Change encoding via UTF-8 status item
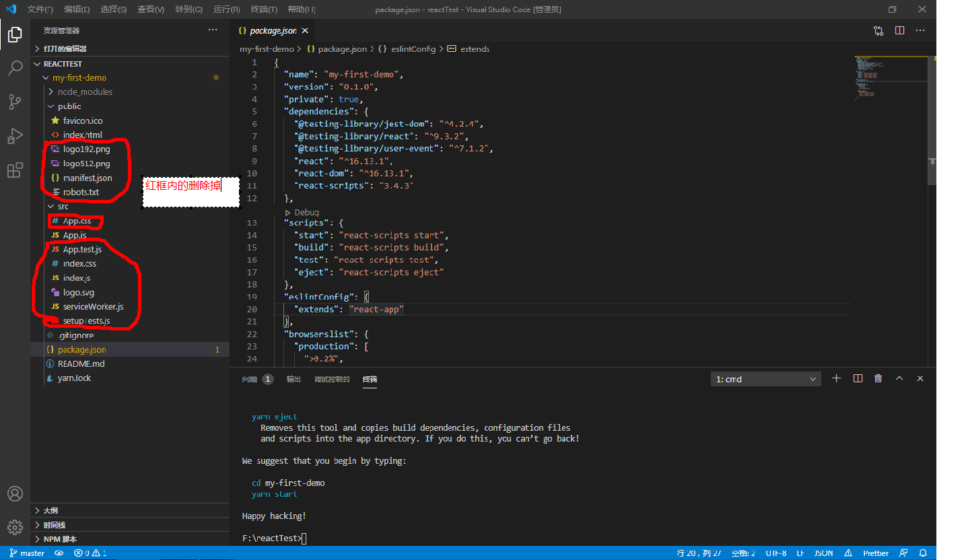The height and width of the screenshot is (560, 964). pos(775,553)
